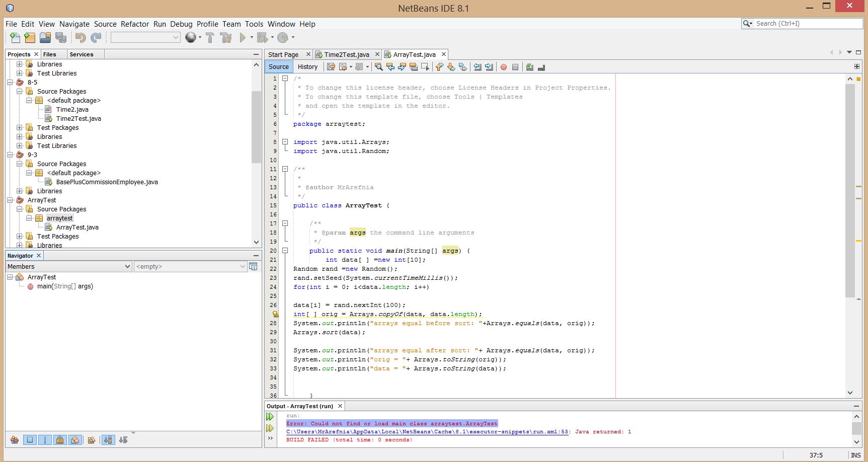Click the green Run Project arrow

point(243,38)
